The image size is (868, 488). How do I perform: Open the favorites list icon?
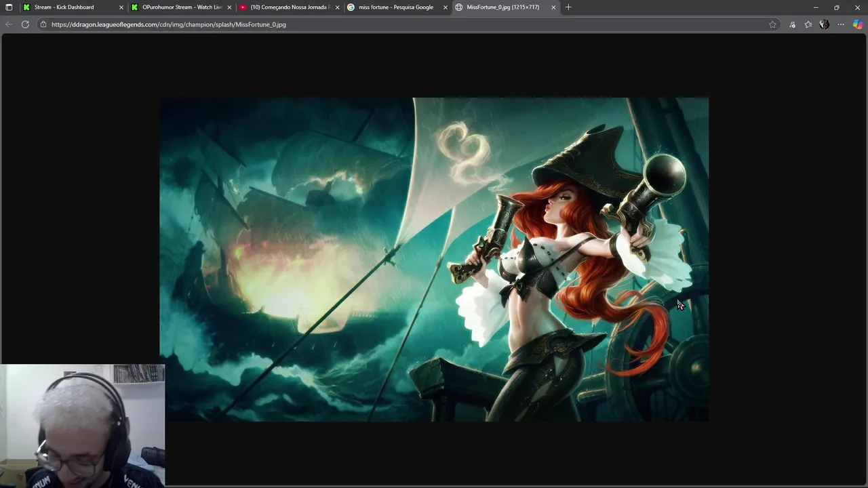tap(808, 24)
